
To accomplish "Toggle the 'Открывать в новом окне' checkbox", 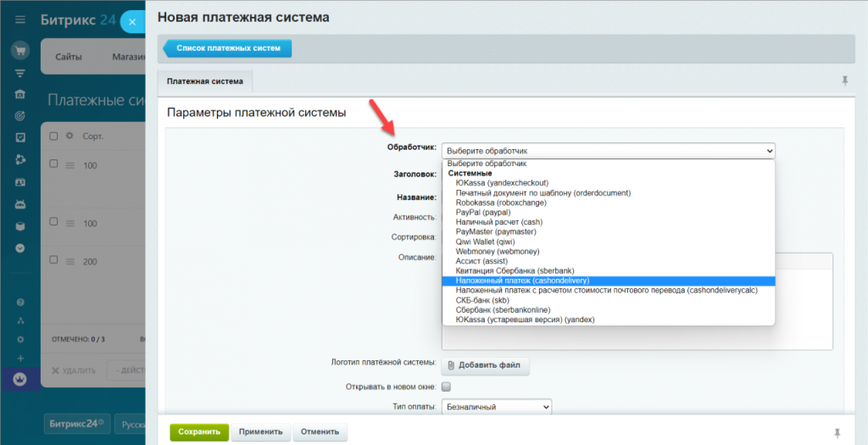I will [447, 387].
